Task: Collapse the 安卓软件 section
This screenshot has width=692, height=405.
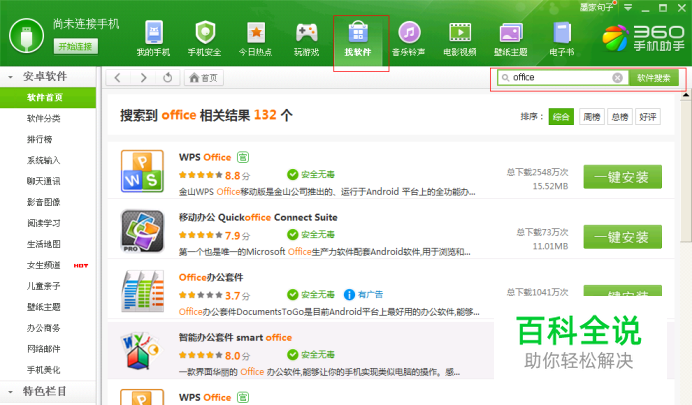Action: [x=10, y=77]
